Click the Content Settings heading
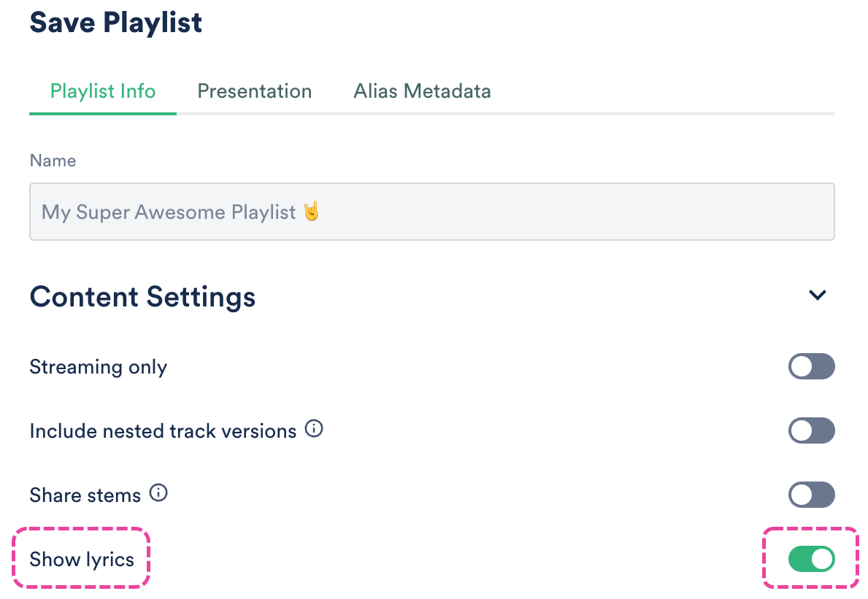 [x=142, y=297]
